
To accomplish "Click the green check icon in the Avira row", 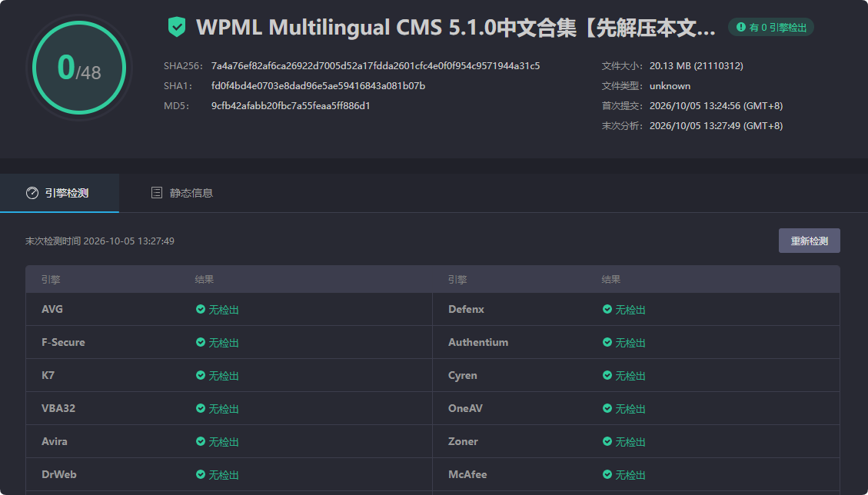I will [201, 441].
